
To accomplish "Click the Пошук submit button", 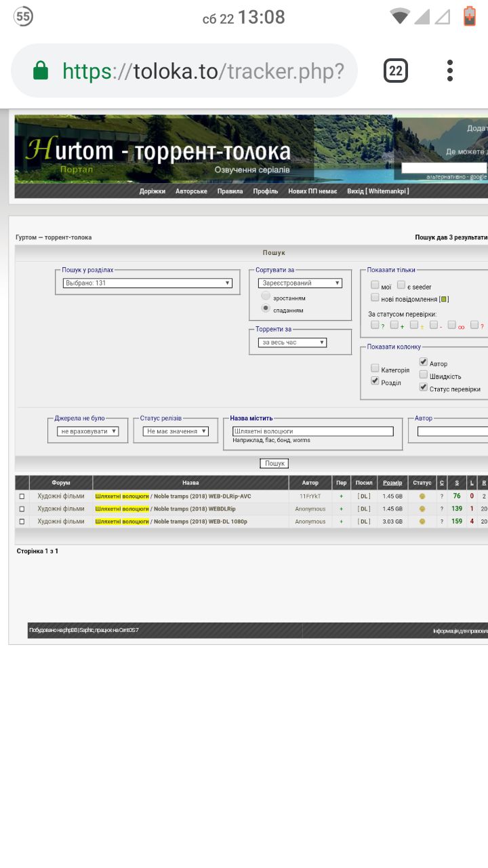I will coord(274,464).
